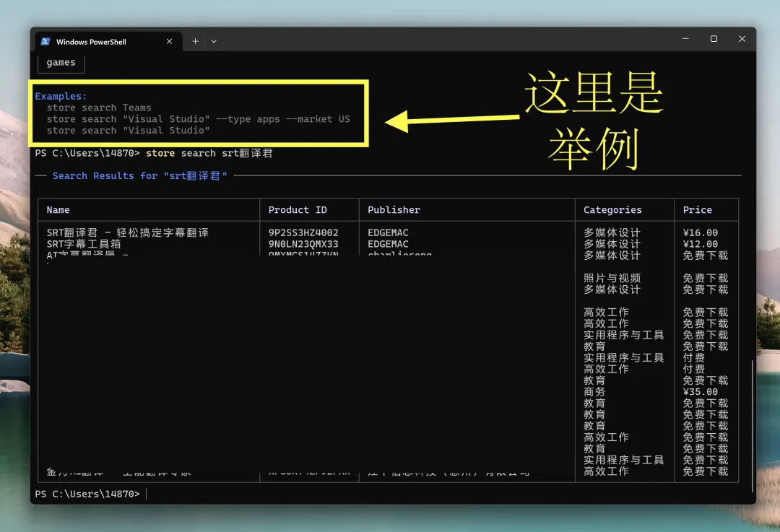The height and width of the screenshot is (532, 780).
Task: Click the example line containing '--market US'
Action: [x=198, y=119]
